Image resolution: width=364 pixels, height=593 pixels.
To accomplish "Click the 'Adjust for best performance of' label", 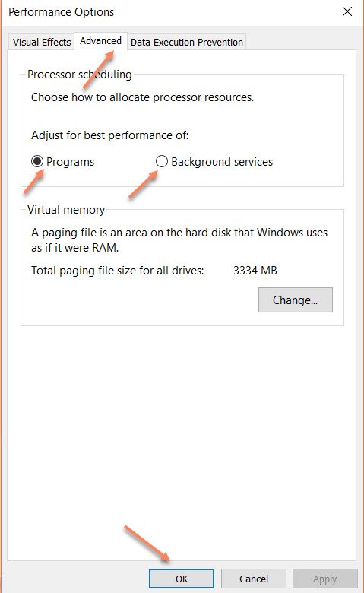I will (x=110, y=135).
